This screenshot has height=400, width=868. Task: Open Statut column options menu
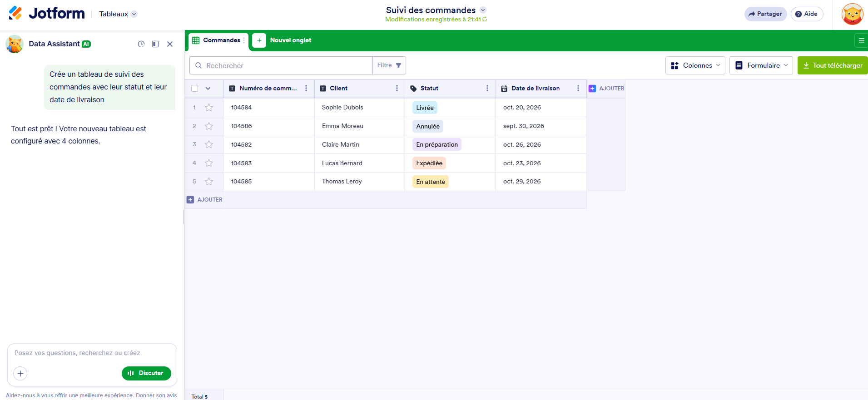(x=487, y=89)
